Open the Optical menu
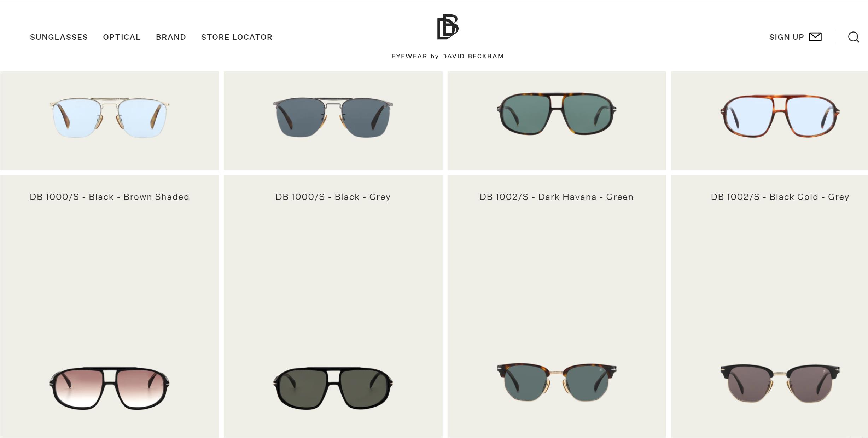The height and width of the screenshot is (438, 868). [122, 37]
